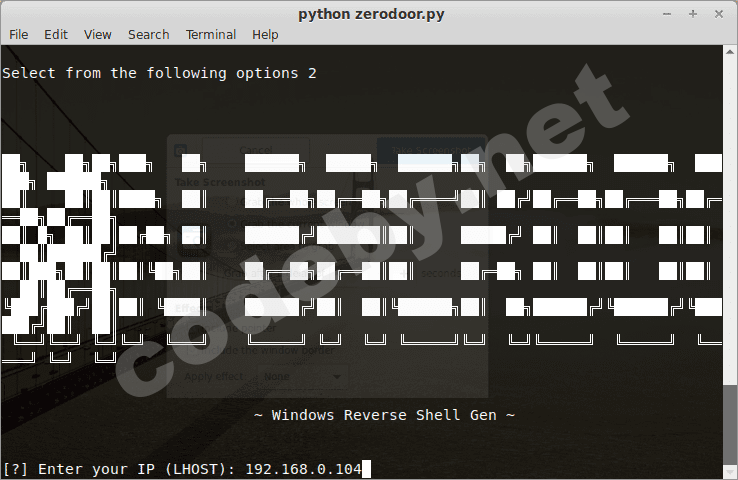Open the Edit menu
738x480 pixels.
[56, 34]
